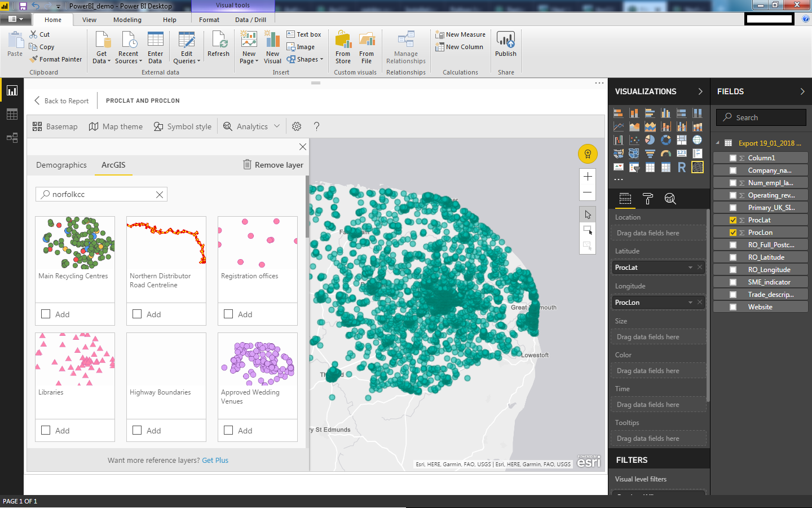812x508 pixels.
Task: Check the Website field
Action: pyautogui.click(x=733, y=307)
